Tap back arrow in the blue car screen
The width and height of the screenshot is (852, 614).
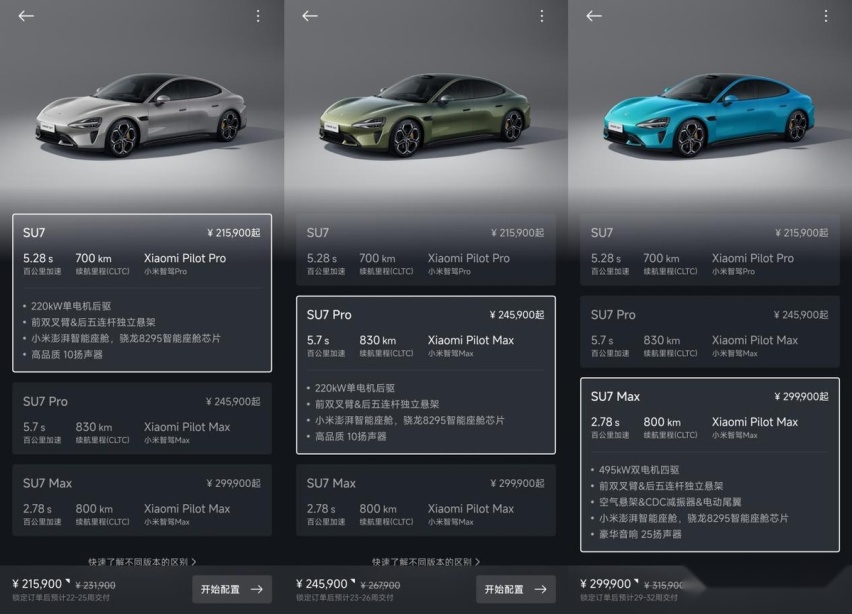[x=594, y=16]
